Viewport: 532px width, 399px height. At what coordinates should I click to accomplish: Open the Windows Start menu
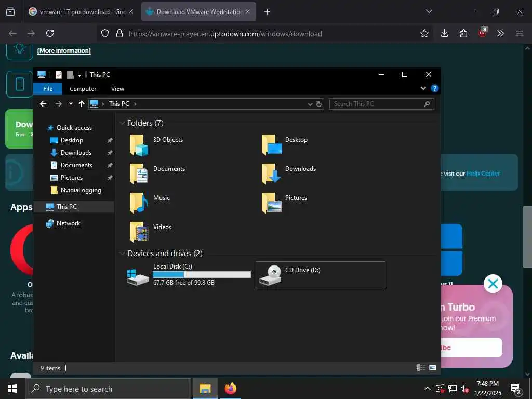pyautogui.click(x=12, y=389)
